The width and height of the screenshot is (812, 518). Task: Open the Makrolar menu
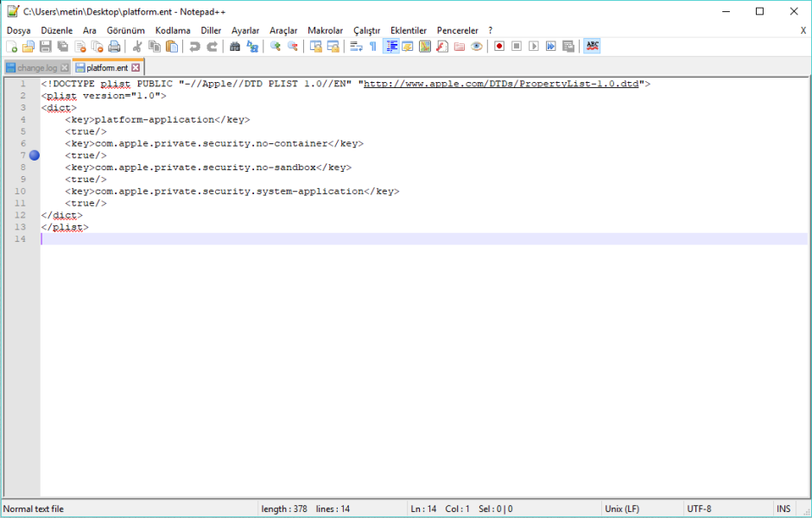326,29
